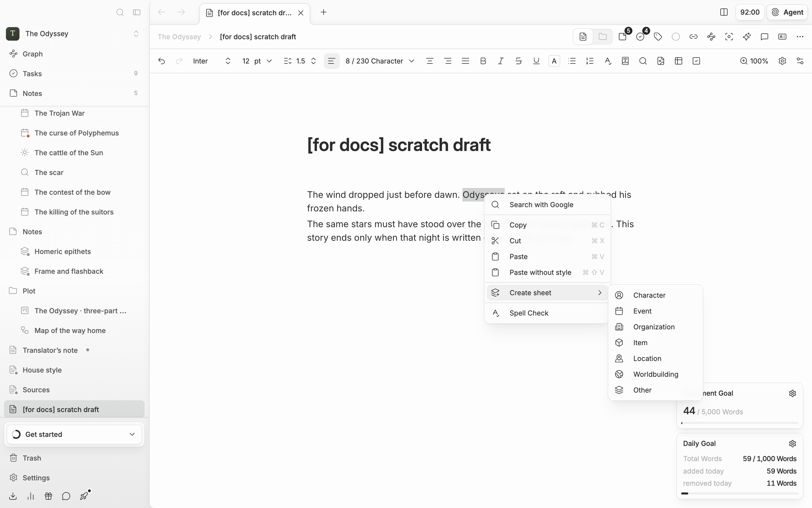
Task: Open the gift icon in sidebar footer
Action: point(48,496)
